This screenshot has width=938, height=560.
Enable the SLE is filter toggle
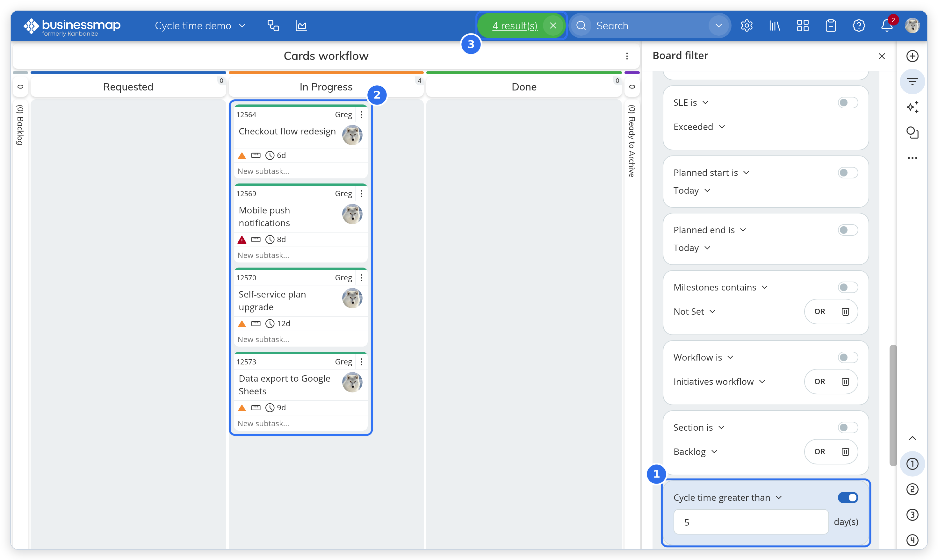pyautogui.click(x=848, y=103)
